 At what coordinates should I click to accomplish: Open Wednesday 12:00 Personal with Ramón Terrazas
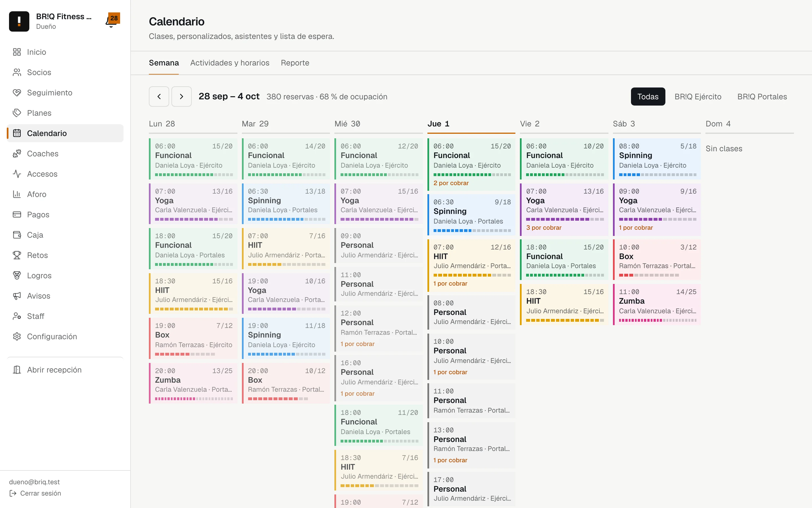pos(378,329)
